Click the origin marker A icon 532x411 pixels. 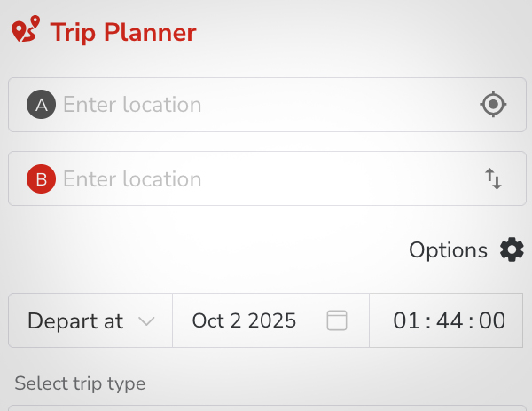coord(40,105)
